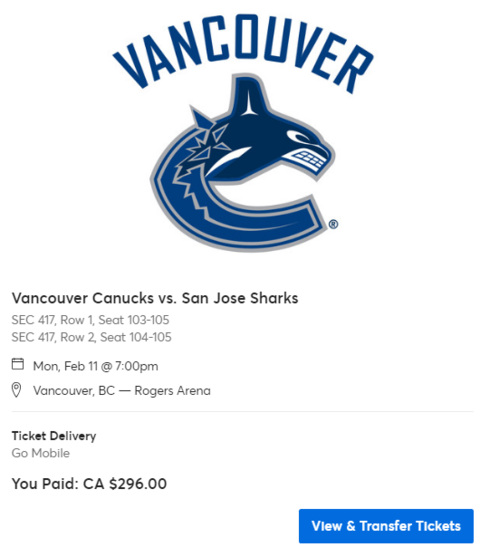Click the arched VANCOUVER wordmark
The image size is (480, 547).
coord(243,51)
